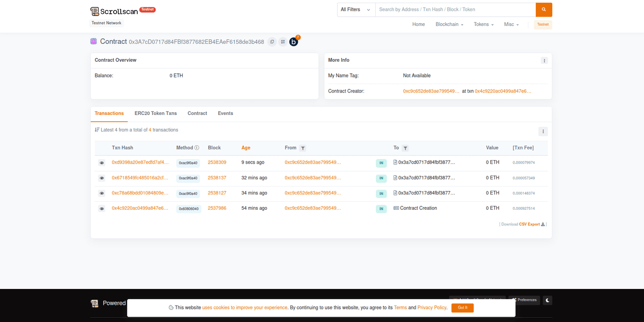Viewport: 644px width, 322px height.
Task: Show the contract address QR code
Action: pyautogui.click(x=283, y=42)
